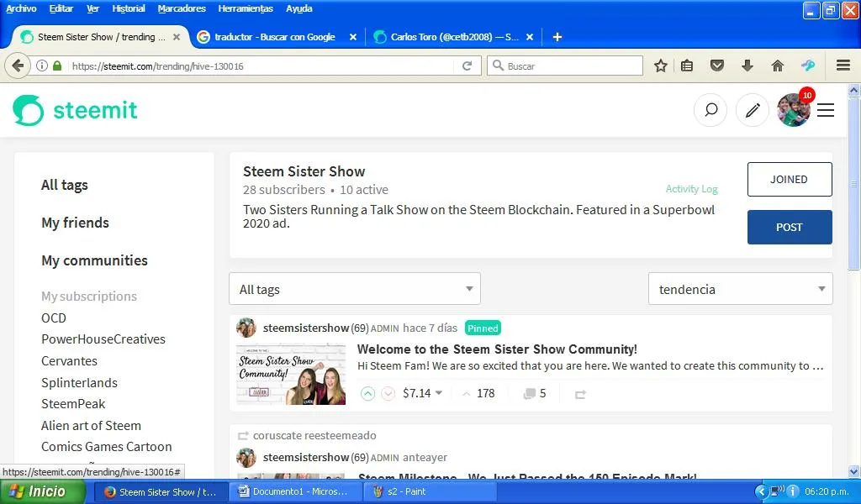Upvote the Welcome community post

click(x=367, y=394)
